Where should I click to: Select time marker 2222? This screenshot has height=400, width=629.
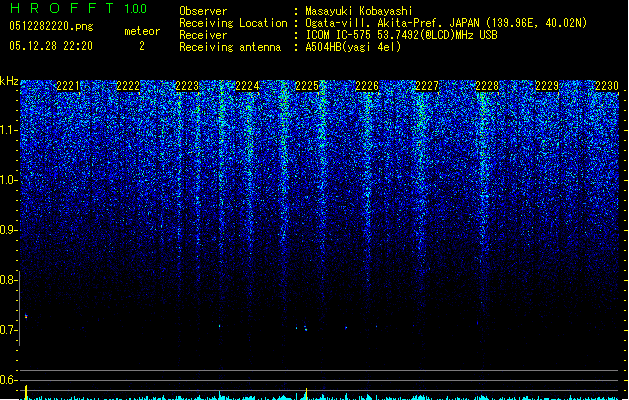128,86
